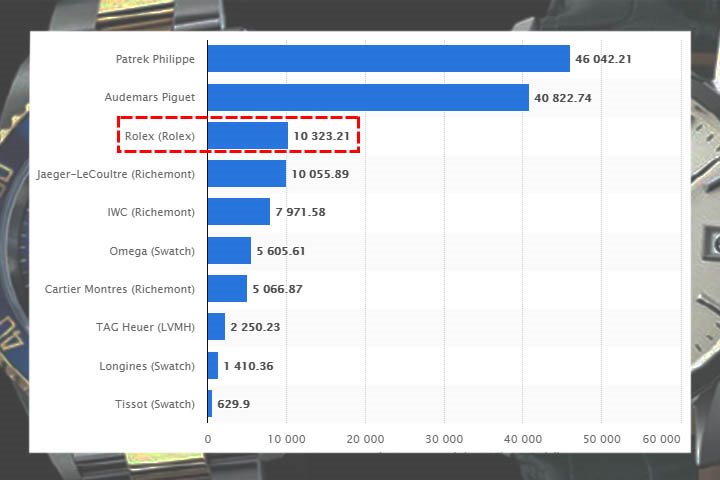Click the Longines (Swatch) bar
Viewport: 720px width, 480px height.
pos(213,366)
